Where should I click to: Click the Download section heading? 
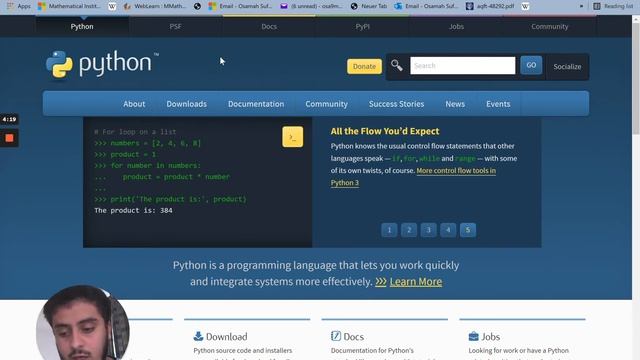tap(227, 337)
